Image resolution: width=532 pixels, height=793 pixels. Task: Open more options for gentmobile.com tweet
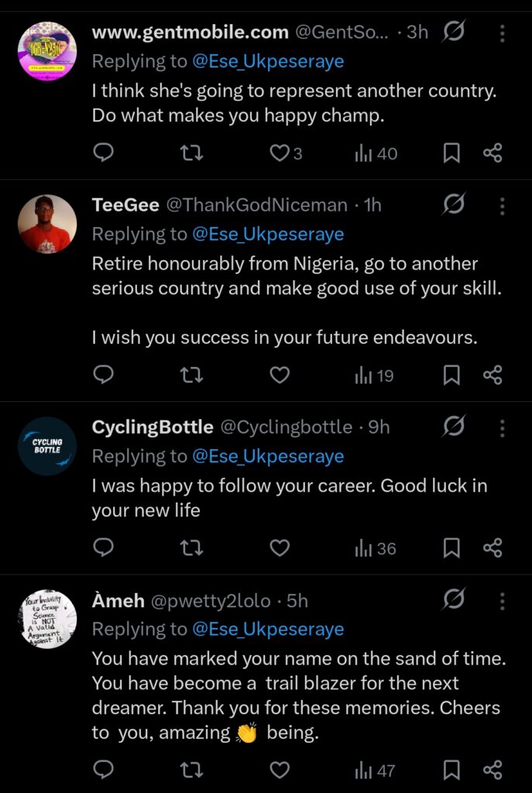[x=503, y=33]
